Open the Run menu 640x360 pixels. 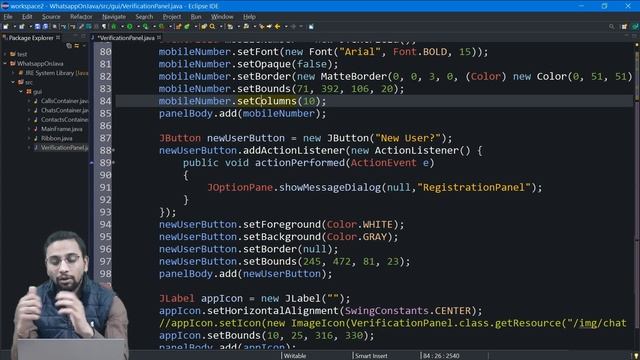coord(196,17)
